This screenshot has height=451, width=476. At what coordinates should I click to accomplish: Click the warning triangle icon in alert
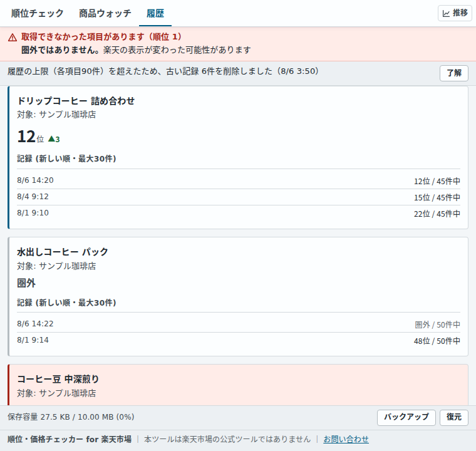[13, 38]
